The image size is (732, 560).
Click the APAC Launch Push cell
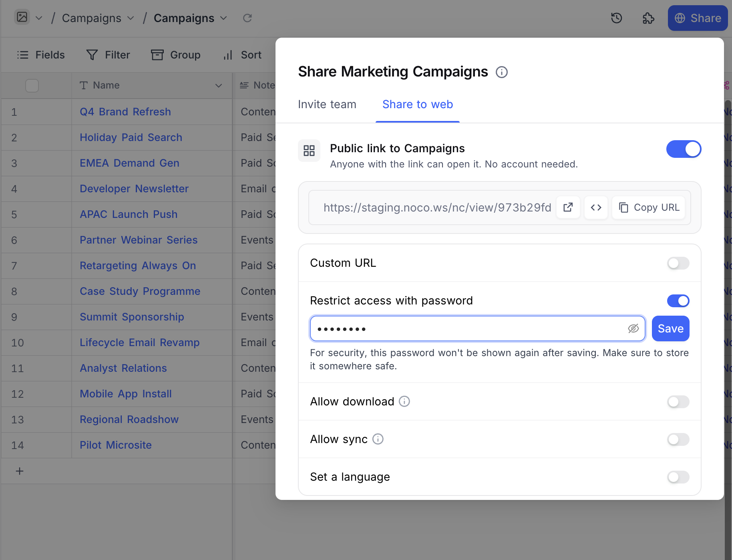click(x=152, y=214)
